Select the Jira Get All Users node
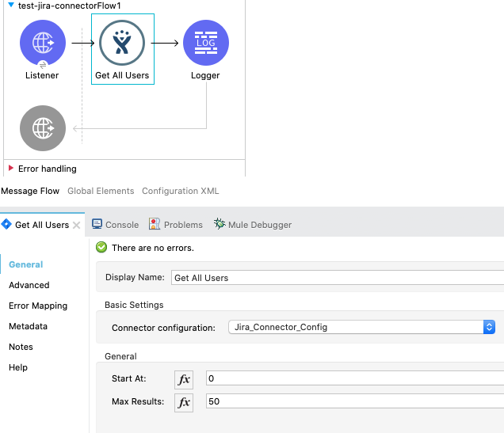Viewport: 504px width, 433px height. 122,43
